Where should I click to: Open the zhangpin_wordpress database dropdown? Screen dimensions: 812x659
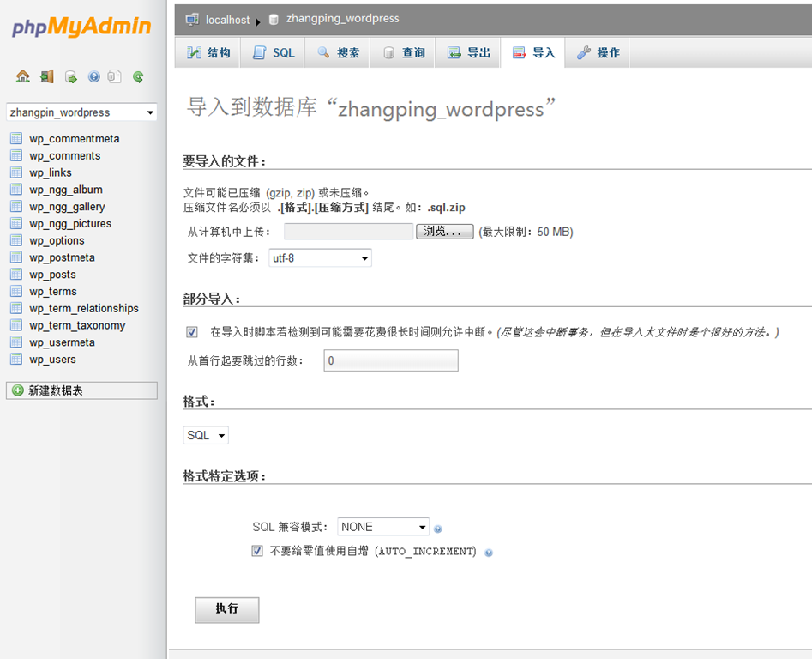tap(81, 112)
